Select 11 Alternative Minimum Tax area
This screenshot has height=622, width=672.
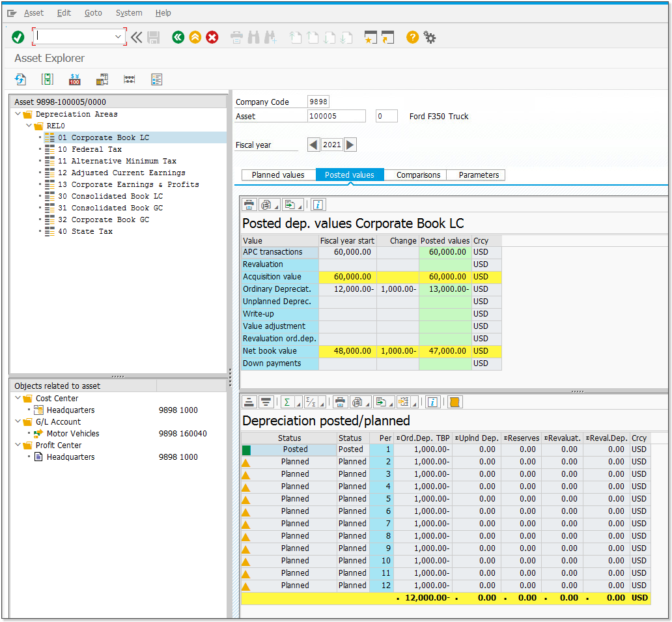(x=117, y=161)
